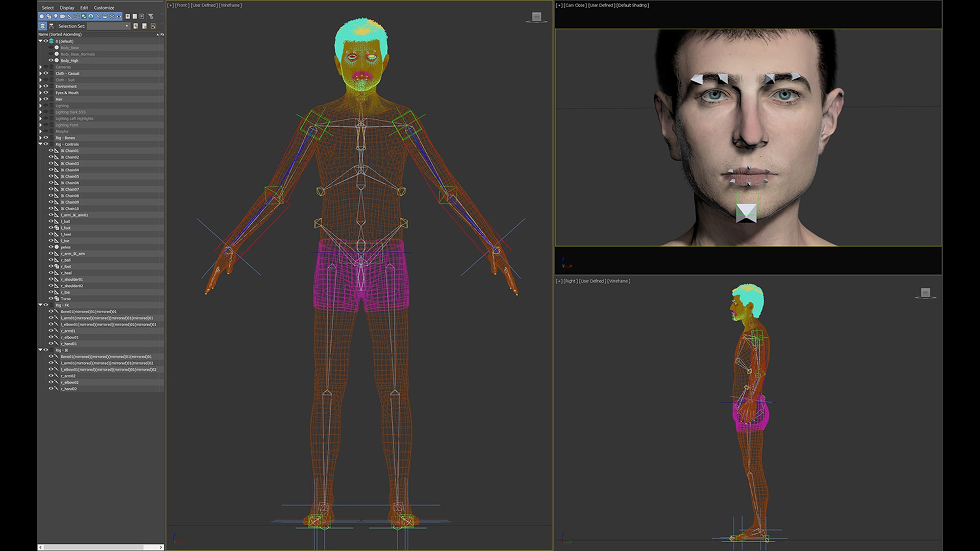Open the Display menu

67,8
